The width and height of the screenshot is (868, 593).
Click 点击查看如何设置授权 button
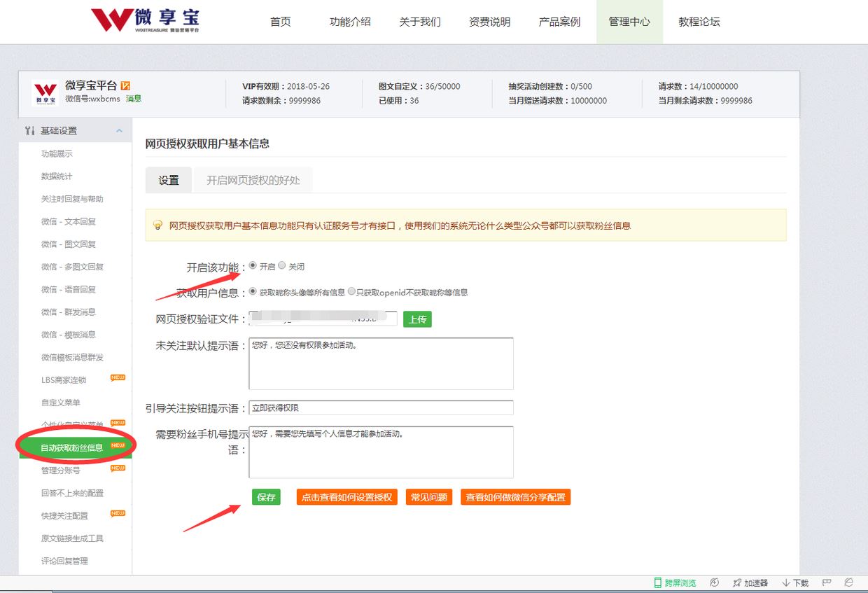pos(346,497)
